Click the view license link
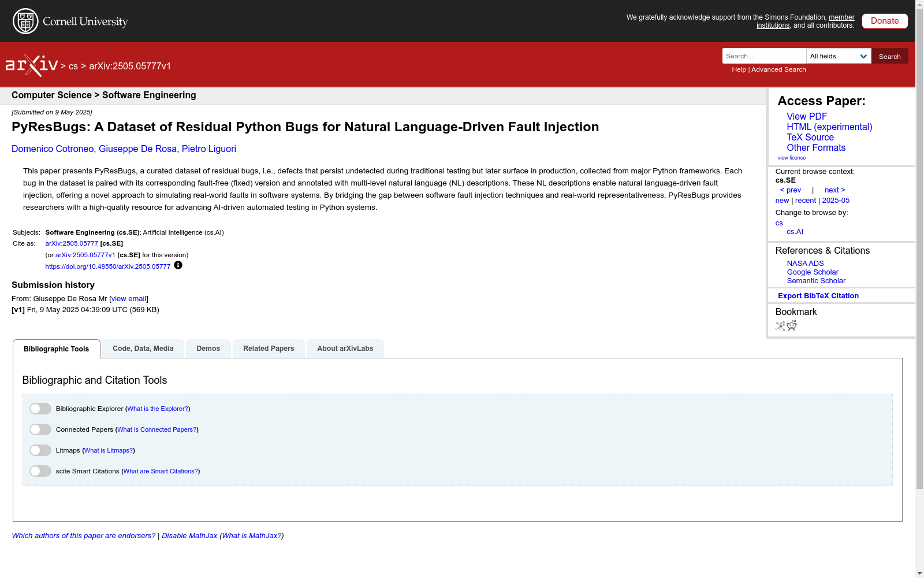 click(x=792, y=158)
